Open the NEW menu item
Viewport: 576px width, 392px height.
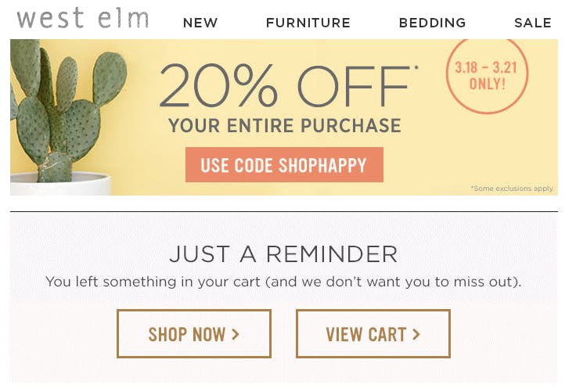[200, 23]
